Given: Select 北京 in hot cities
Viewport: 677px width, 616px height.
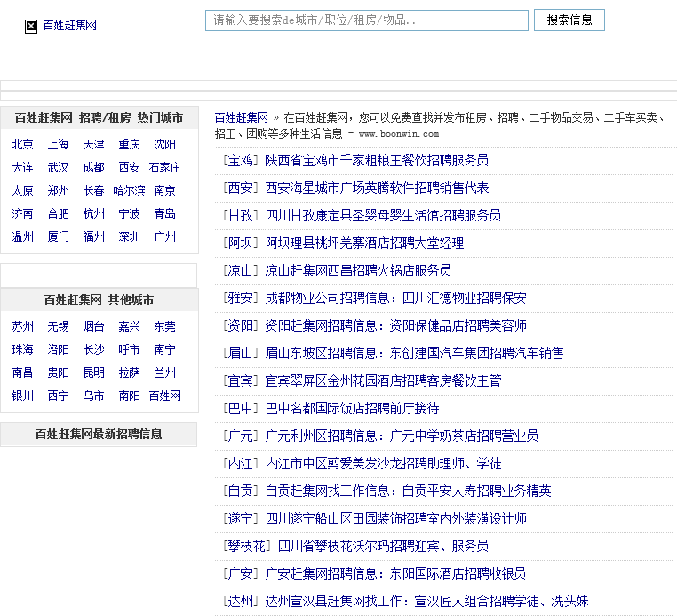Looking at the screenshot, I should pos(22,144).
